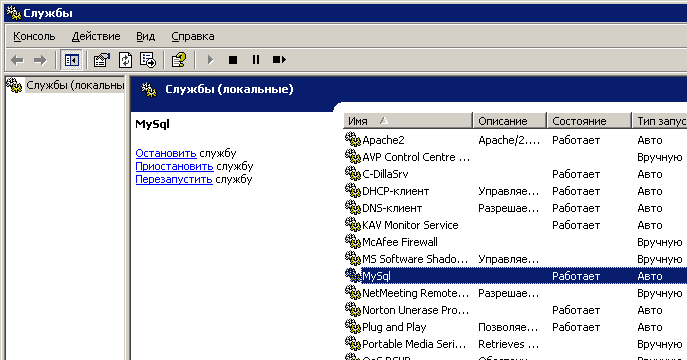Open service Properties toolbar icon
687x360 pixels.
tap(102, 60)
